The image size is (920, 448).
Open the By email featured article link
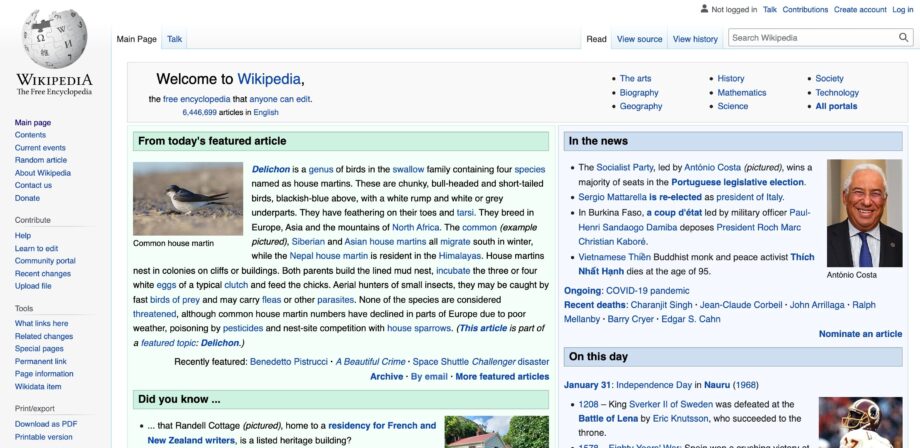point(429,377)
